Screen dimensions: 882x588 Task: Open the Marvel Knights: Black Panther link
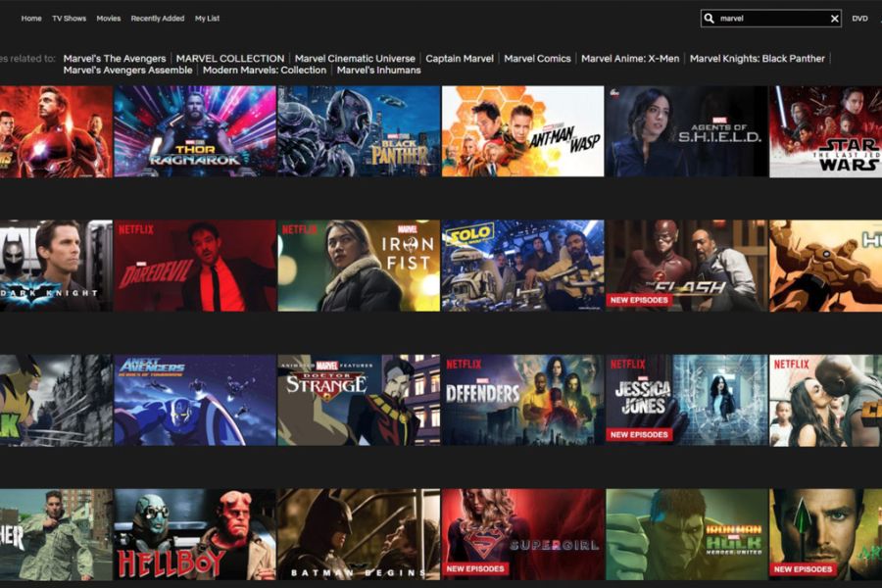pyautogui.click(x=758, y=59)
